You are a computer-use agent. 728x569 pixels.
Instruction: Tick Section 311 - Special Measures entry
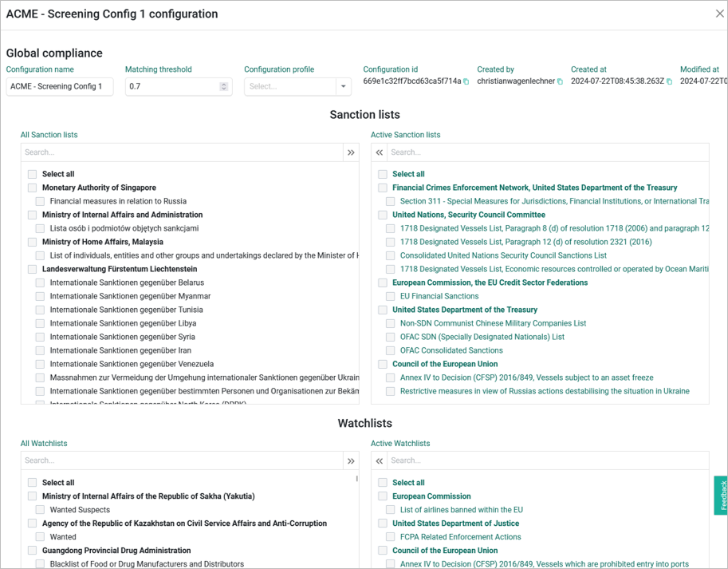[x=391, y=201]
